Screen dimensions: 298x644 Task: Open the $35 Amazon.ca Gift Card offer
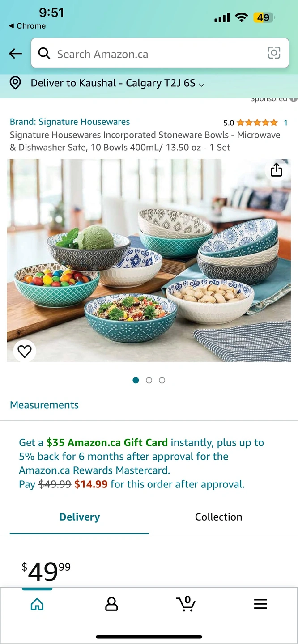coord(107,443)
